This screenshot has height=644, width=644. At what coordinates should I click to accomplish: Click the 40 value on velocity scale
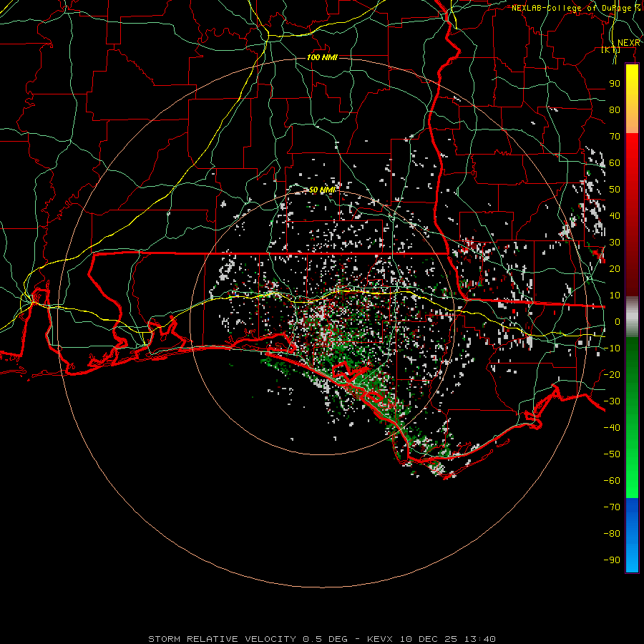615,216
